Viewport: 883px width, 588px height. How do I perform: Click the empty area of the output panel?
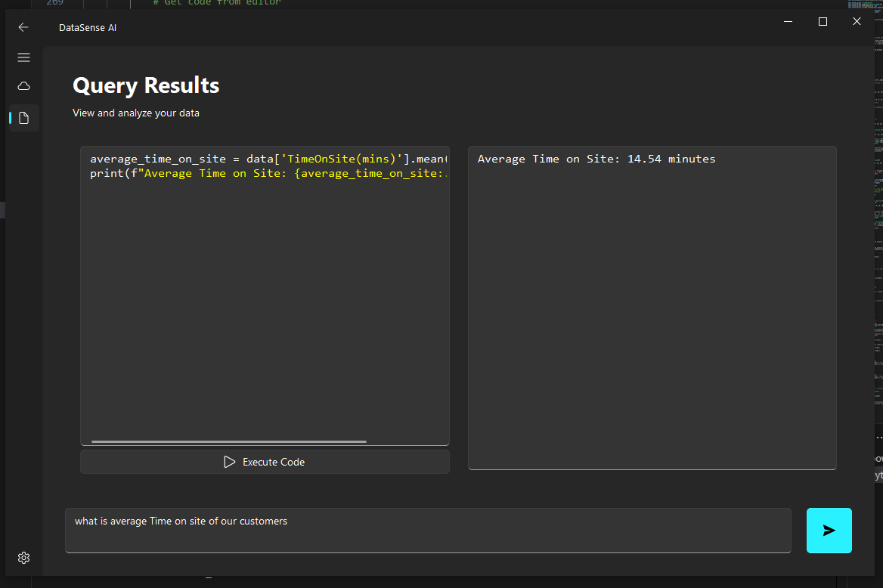pyautogui.click(x=652, y=317)
